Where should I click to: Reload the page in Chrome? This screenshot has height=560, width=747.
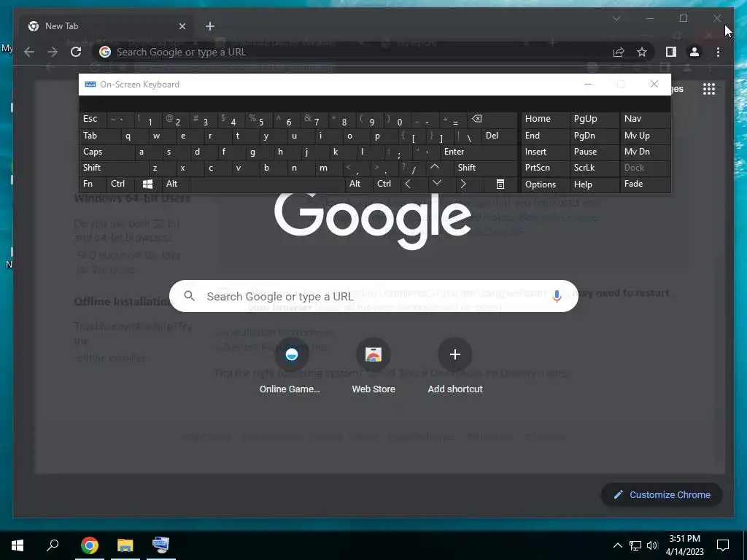point(76,52)
